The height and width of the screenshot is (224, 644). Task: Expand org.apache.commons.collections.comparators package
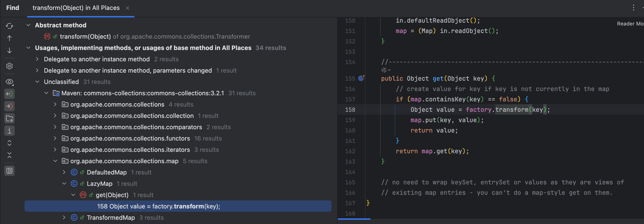pos(55,127)
